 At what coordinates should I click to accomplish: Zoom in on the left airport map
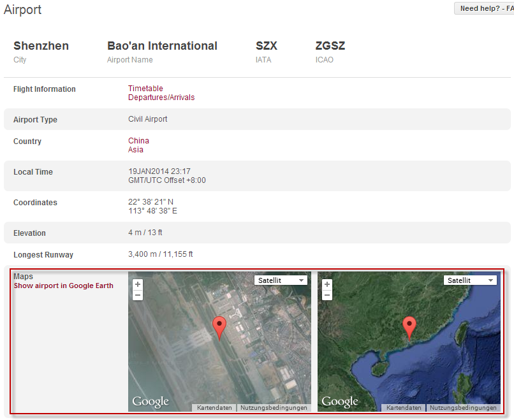pyautogui.click(x=138, y=284)
